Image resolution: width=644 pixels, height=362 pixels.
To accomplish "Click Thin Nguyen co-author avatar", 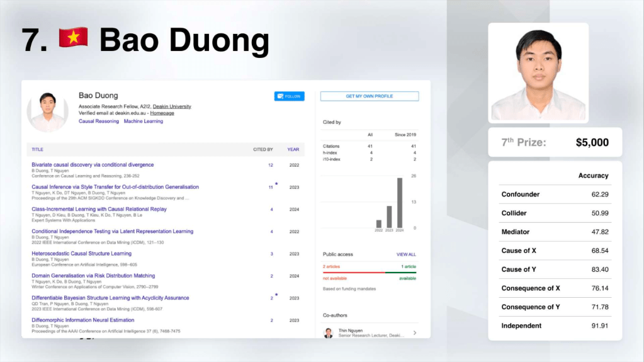I will coord(328,332).
